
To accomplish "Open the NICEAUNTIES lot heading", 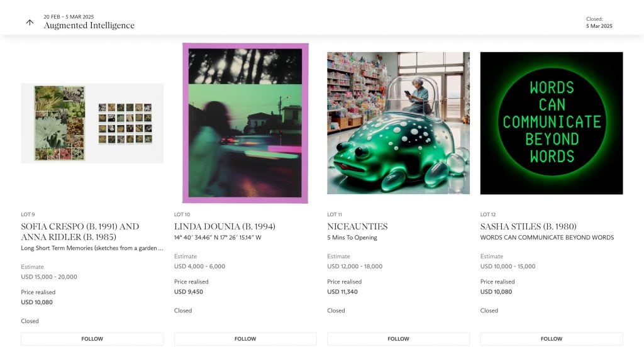I will [x=357, y=226].
